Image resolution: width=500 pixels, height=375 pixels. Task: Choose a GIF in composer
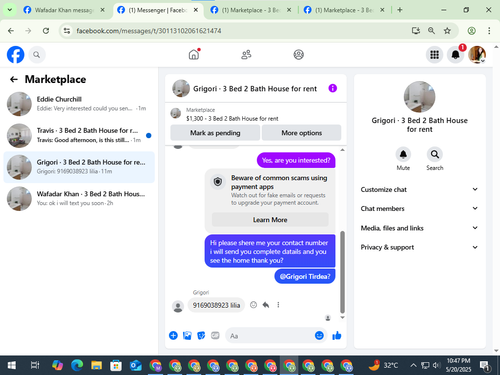click(x=215, y=335)
